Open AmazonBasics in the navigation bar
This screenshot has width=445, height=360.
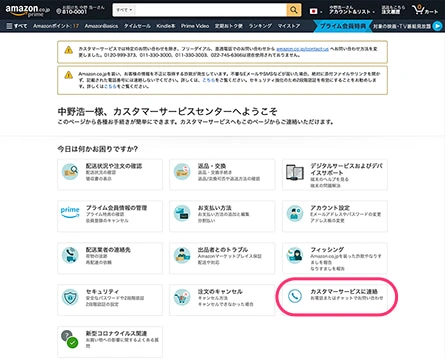101,26
